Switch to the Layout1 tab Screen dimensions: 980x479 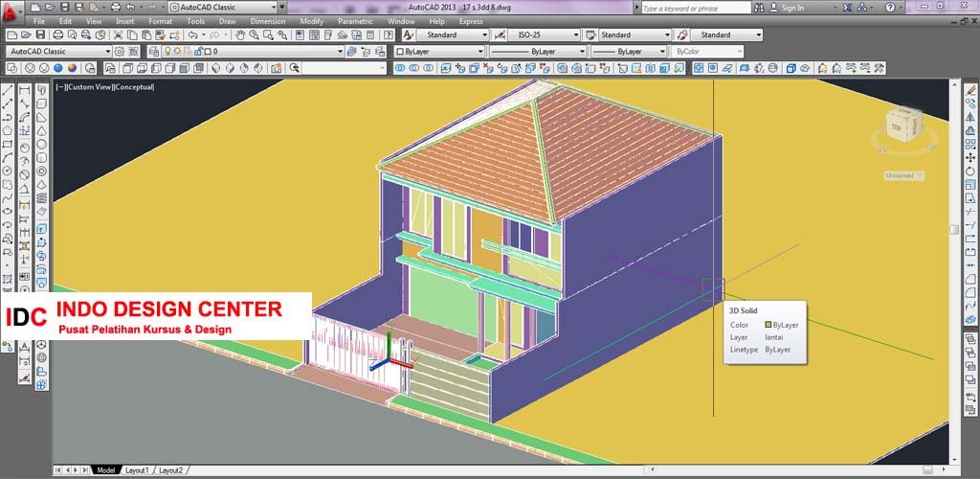tap(137, 469)
